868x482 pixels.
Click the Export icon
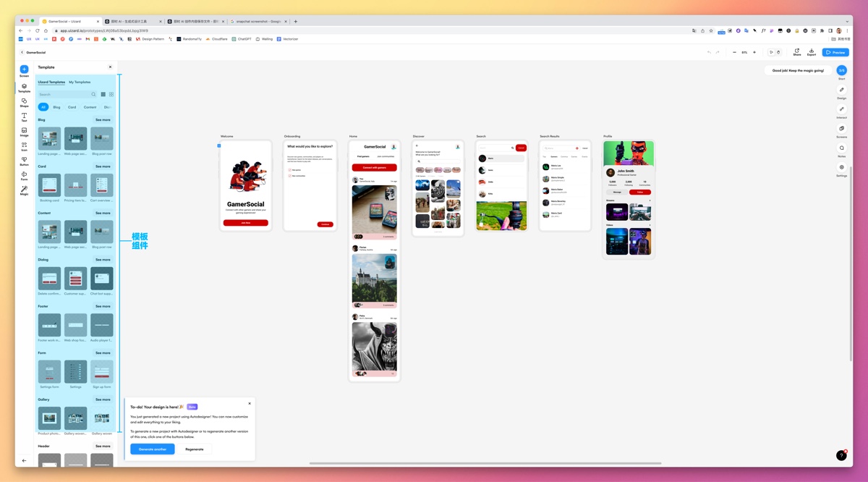point(812,52)
